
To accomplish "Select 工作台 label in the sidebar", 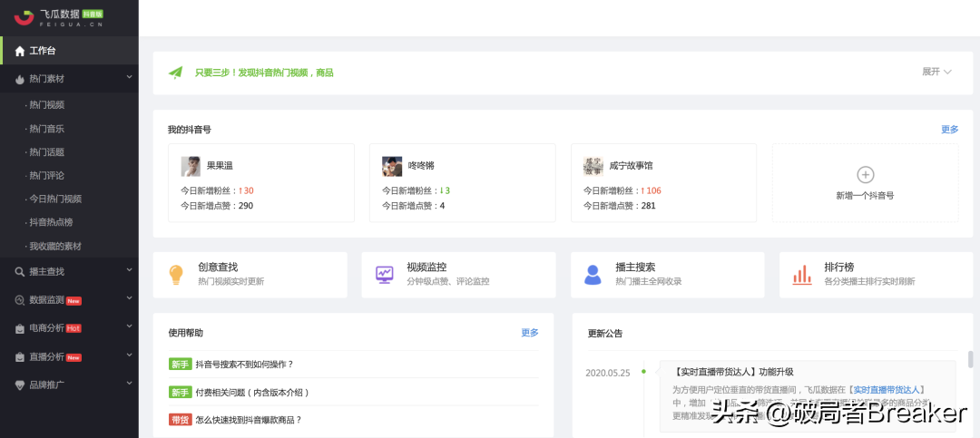I will pyautogui.click(x=43, y=51).
